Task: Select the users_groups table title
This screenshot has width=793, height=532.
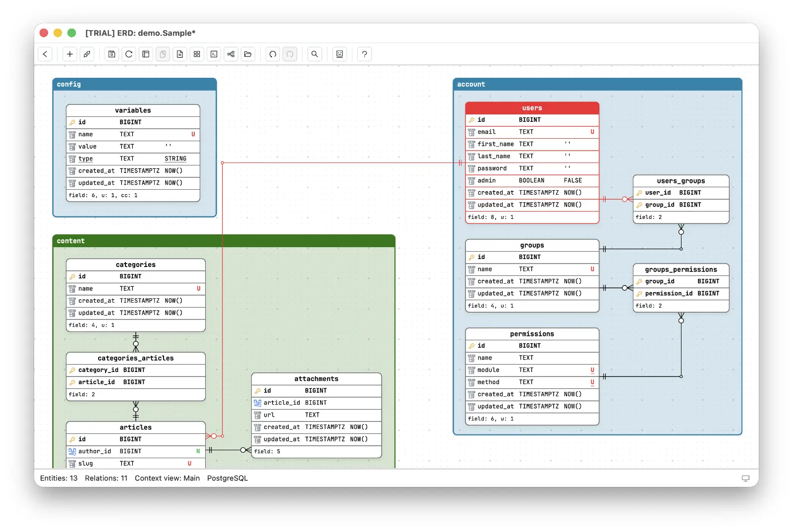Action: pyautogui.click(x=681, y=181)
